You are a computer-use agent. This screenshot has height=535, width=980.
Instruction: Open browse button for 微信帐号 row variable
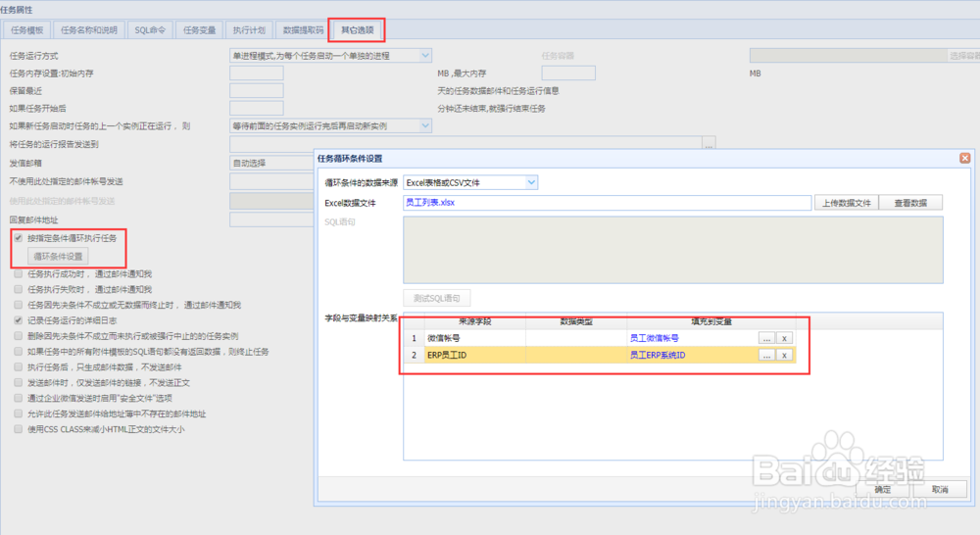pyautogui.click(x=766, y=338)
